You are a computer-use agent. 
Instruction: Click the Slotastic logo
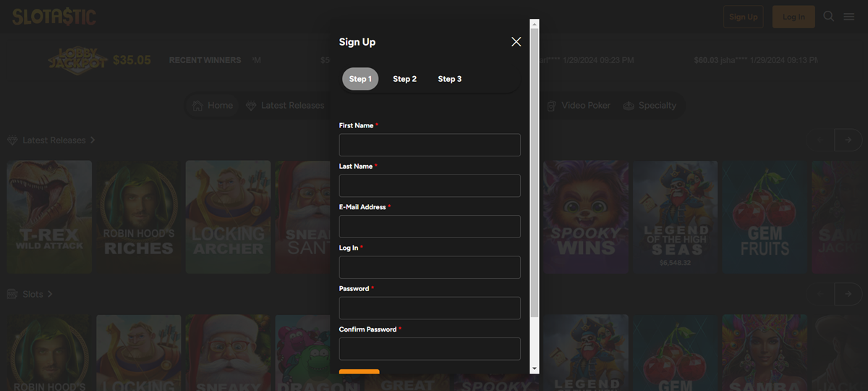point(54,17)
